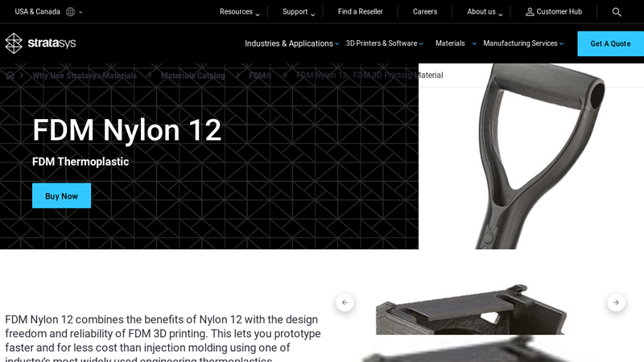Expand the Support menu
This screenshot has width=644, height=362.
[x=299, y=12]
